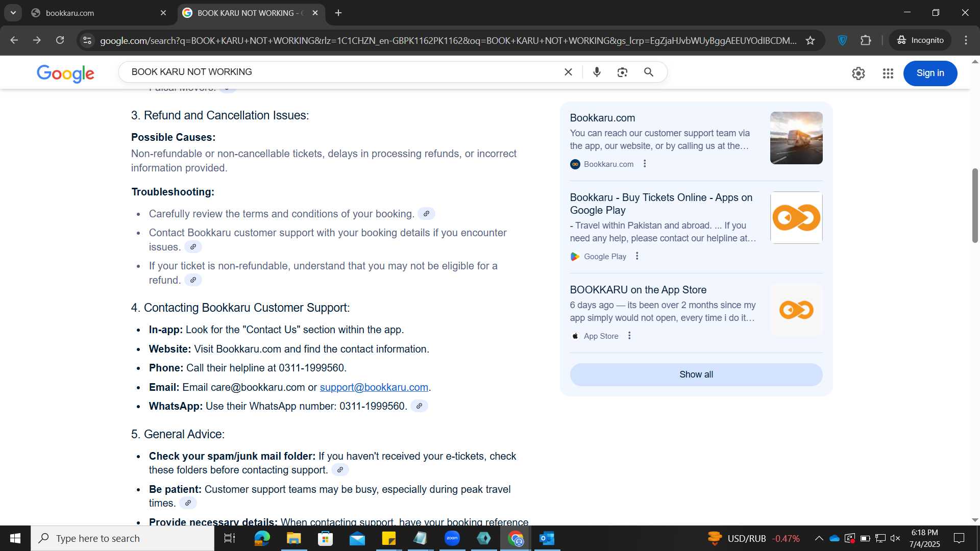Open 'BOOKKARU on the App Store' result

(638, 290)
